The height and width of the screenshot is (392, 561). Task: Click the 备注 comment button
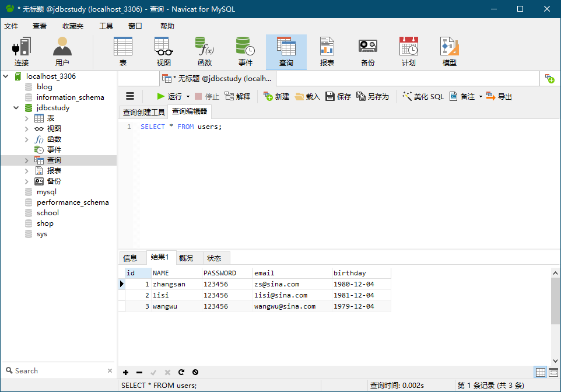pos(462,96)
